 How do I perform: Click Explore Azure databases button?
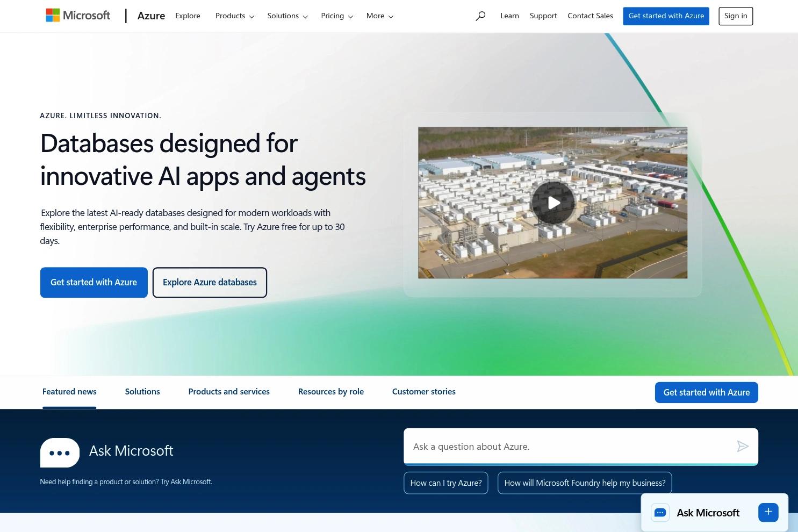[x=210, y=282]
